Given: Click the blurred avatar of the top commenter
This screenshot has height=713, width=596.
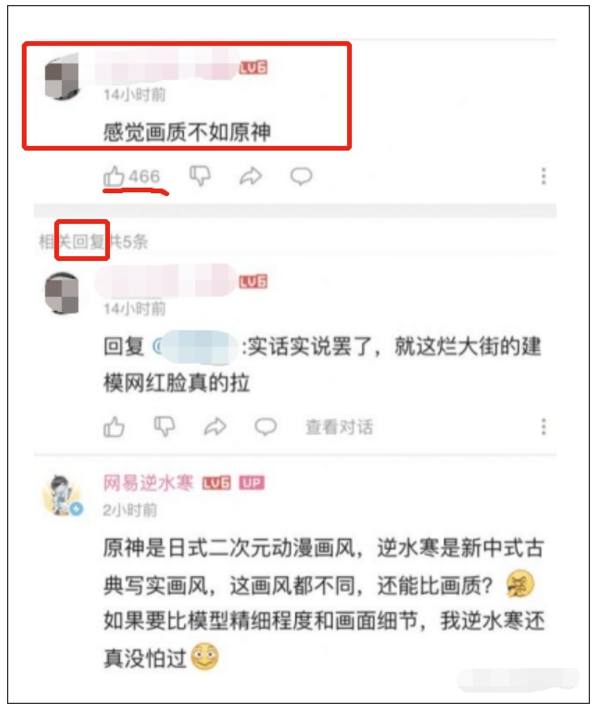Looking at the screenshot, I should coord(62,76).
